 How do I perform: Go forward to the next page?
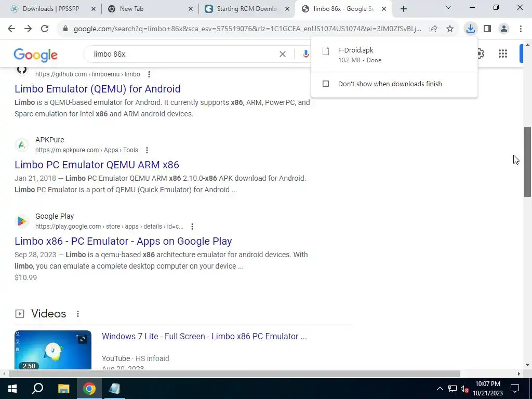tap(28, 29)
